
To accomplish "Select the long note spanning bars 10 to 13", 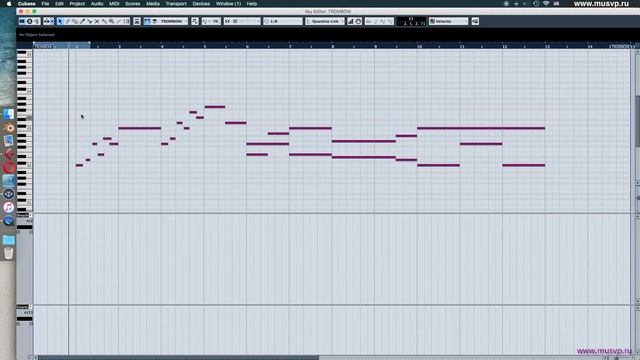I will (481, 128).
